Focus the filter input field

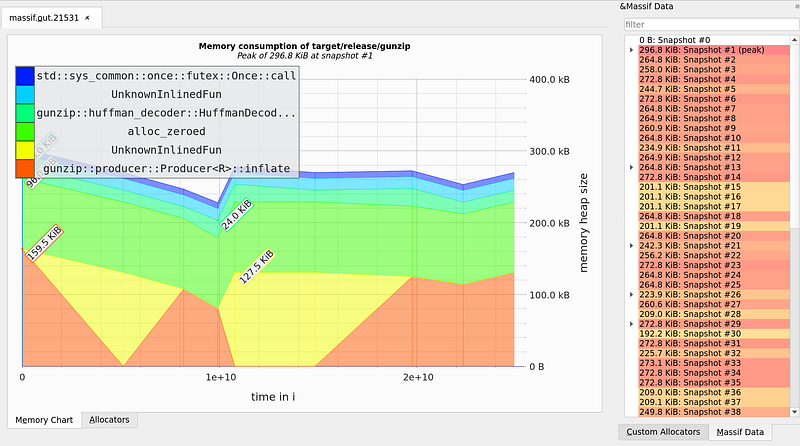pyautogui.click(x=708, y=25)
